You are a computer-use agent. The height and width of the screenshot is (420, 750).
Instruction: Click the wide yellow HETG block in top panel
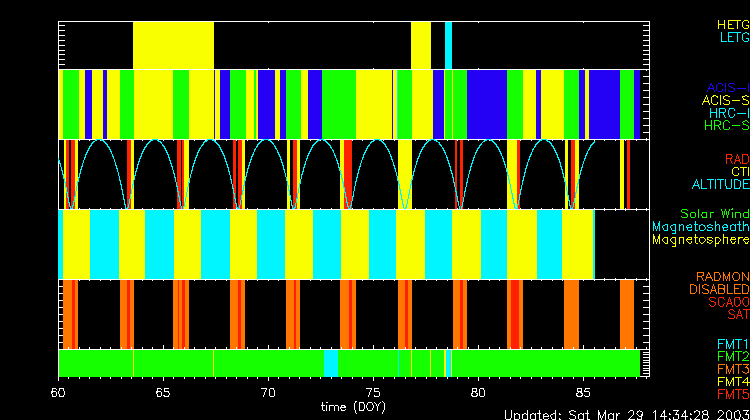pos(173,45)
